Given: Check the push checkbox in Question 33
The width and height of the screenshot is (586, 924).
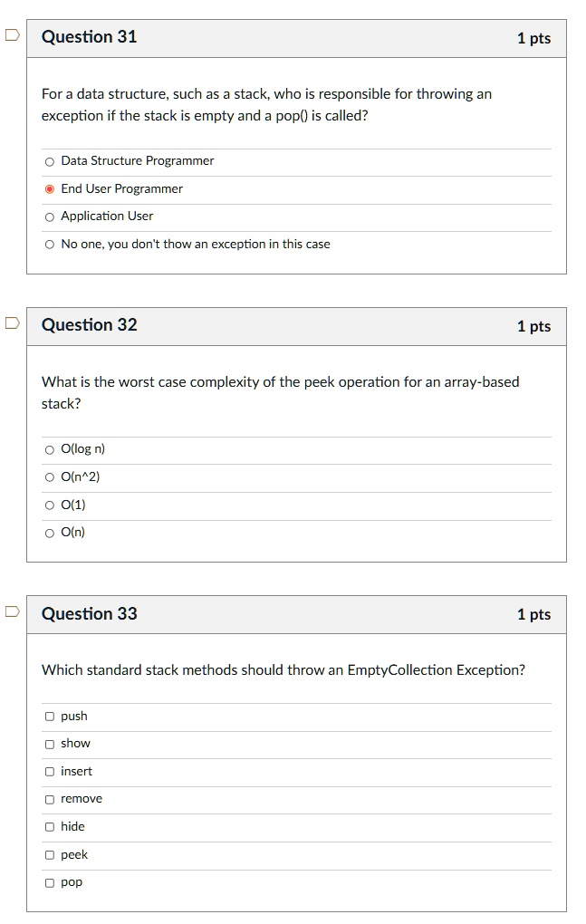Looking at the screenshot, I should (x=50, y=717).
